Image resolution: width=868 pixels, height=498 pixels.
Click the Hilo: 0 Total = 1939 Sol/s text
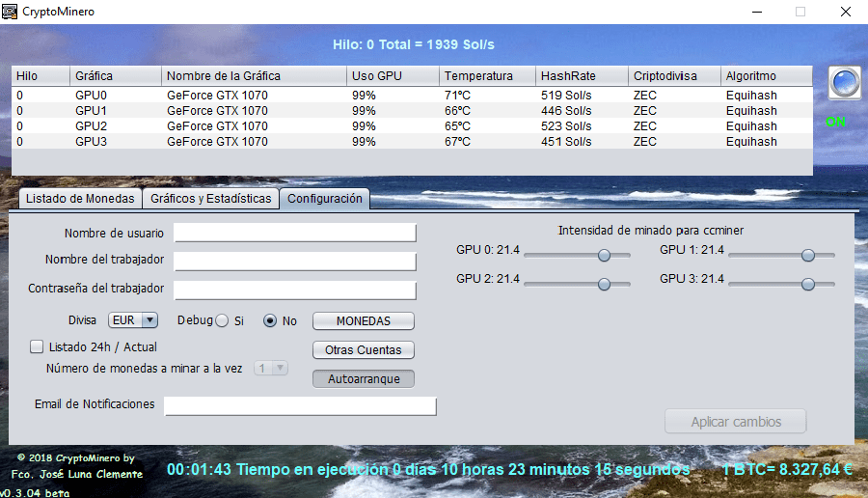coord(414,44)
